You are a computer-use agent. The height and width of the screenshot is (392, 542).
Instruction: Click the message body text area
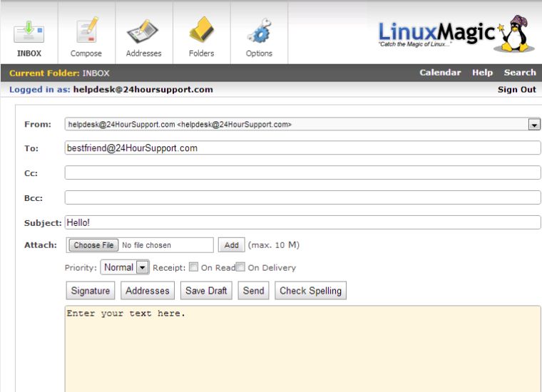302,349
